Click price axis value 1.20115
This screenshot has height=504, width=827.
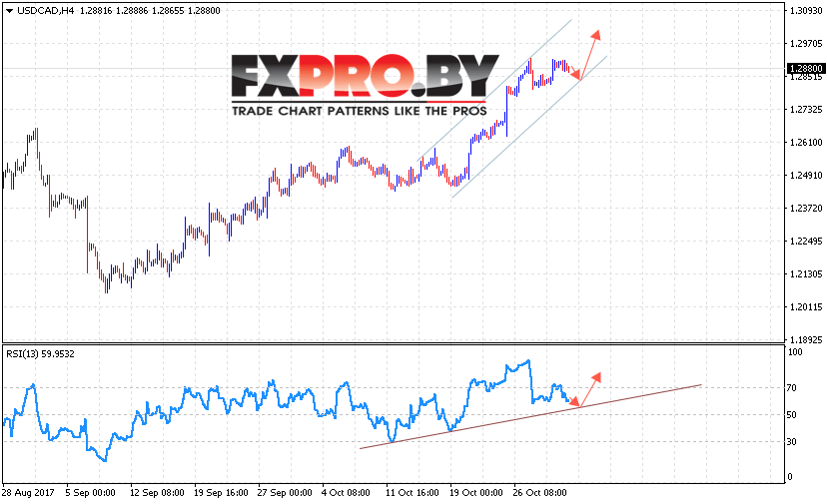coord(806,306)
